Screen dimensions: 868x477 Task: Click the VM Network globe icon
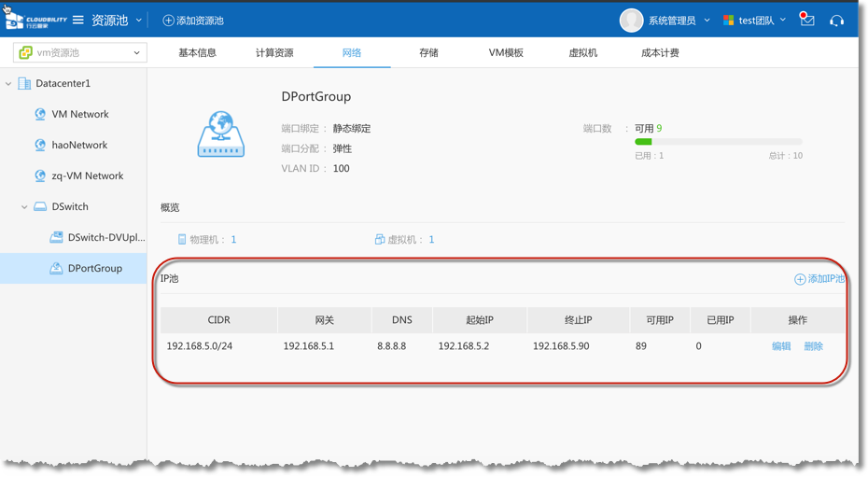tap(40, 115)
